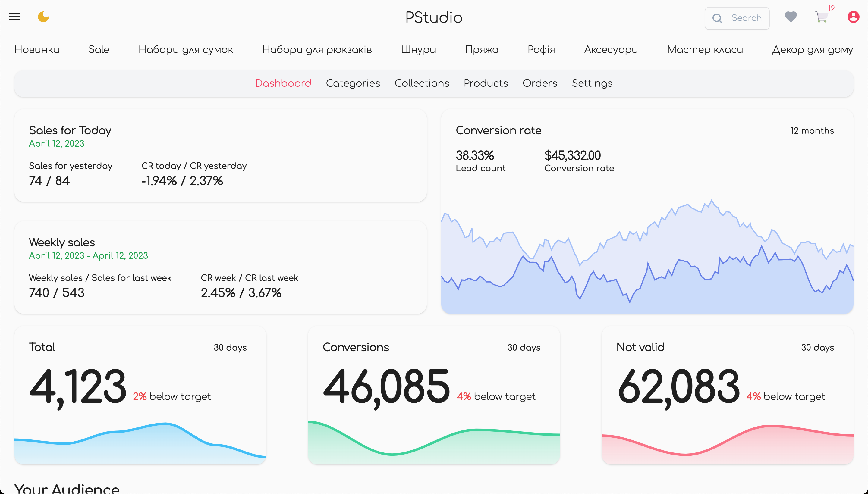This screenshot has height=494, width=868.
Task: Open the Sale category link
Action: [x=99, y=49]
